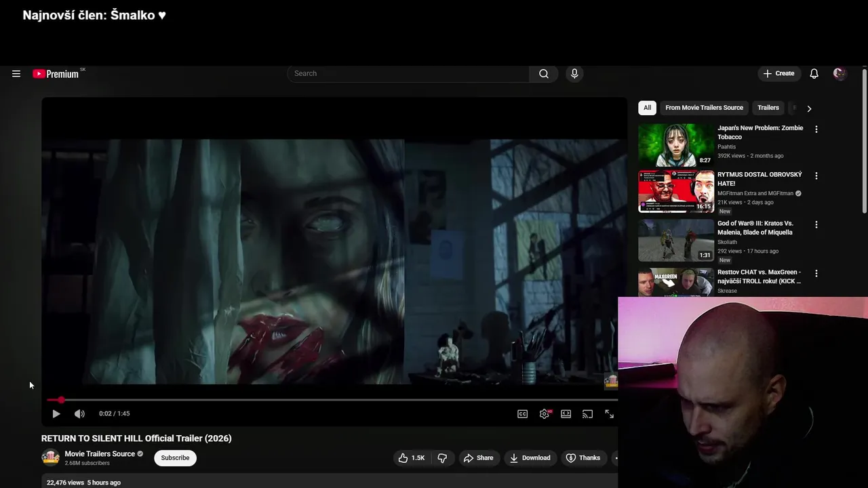Click the channel watermark in the player

(x=611, y=382)
